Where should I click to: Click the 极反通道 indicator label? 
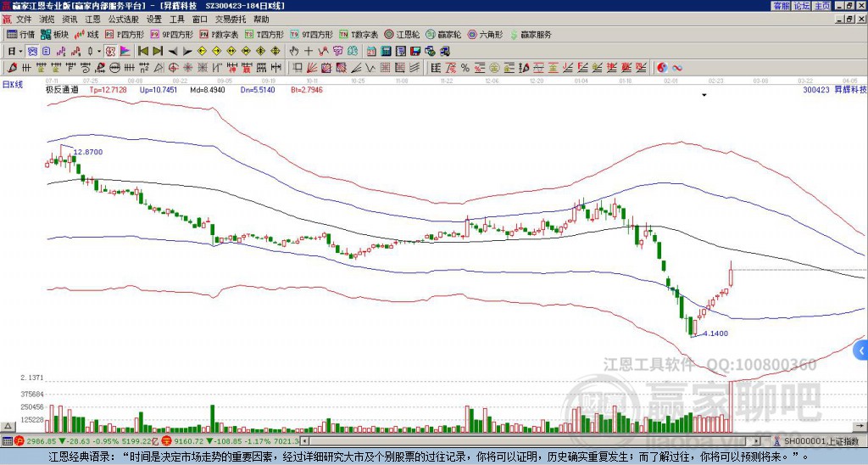(62, 89)
